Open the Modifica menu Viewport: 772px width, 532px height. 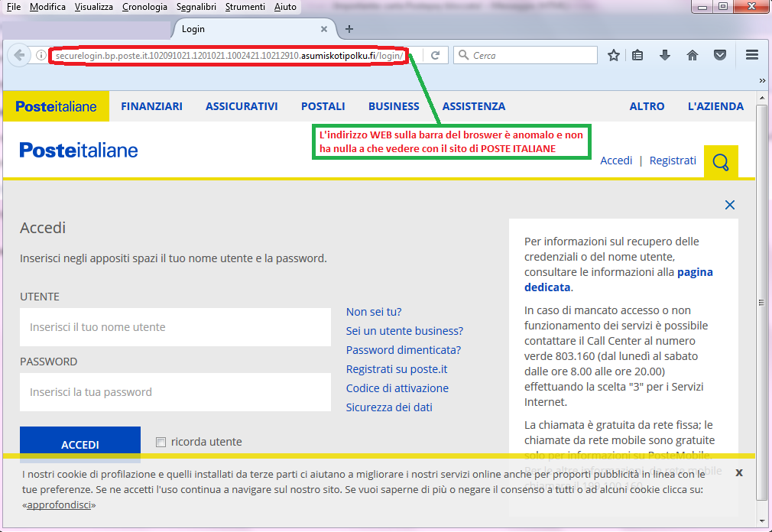click(x=47, y=7)
